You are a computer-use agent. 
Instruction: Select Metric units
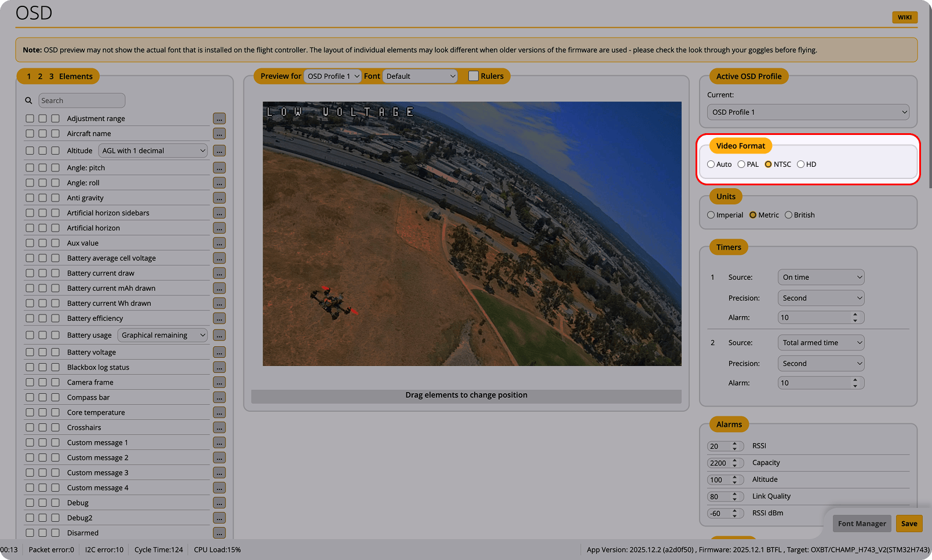(753, 215)
